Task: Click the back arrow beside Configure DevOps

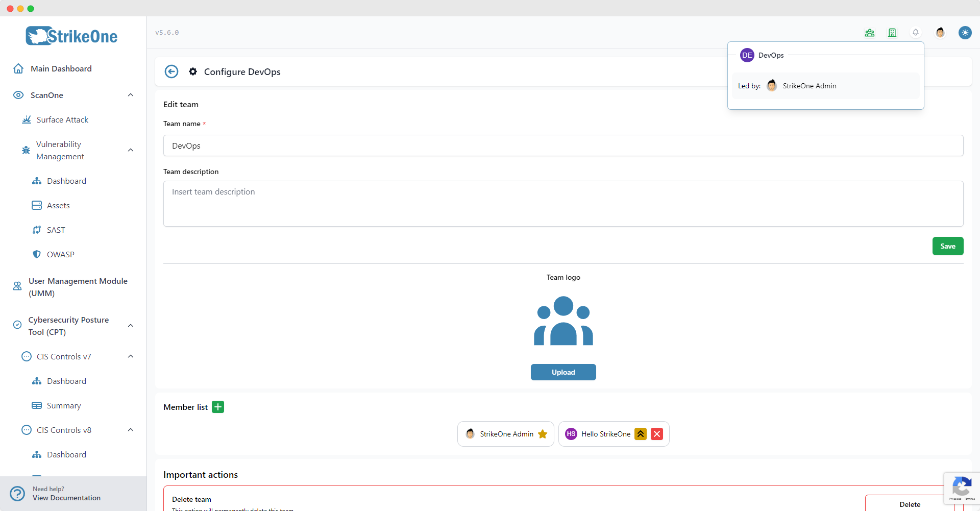Action: point(171,71)
